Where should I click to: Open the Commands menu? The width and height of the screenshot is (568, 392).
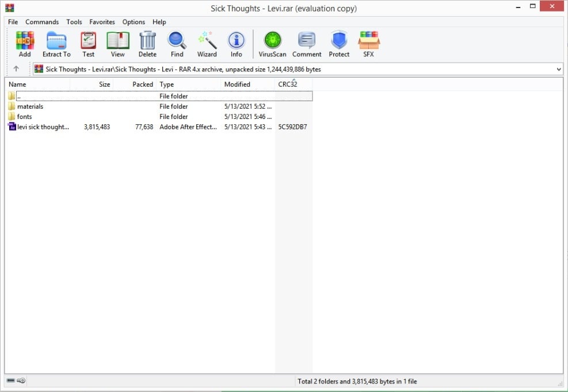[x=42, y=22]
